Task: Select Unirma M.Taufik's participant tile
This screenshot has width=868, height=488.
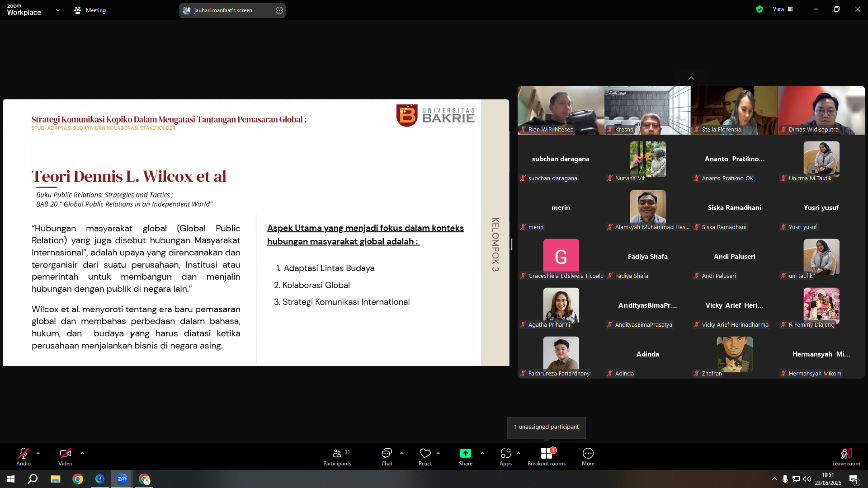Action: [821, 159]
